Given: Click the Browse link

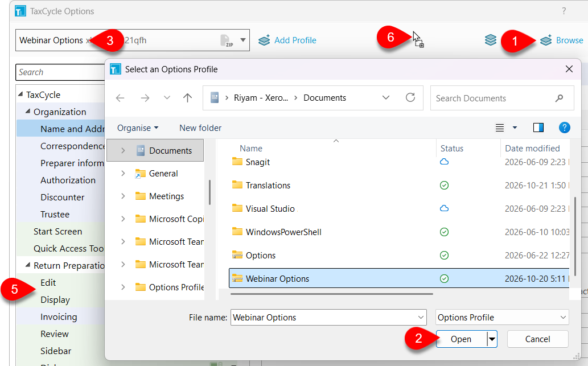Looking at the screenshot, I should (569, 40).
